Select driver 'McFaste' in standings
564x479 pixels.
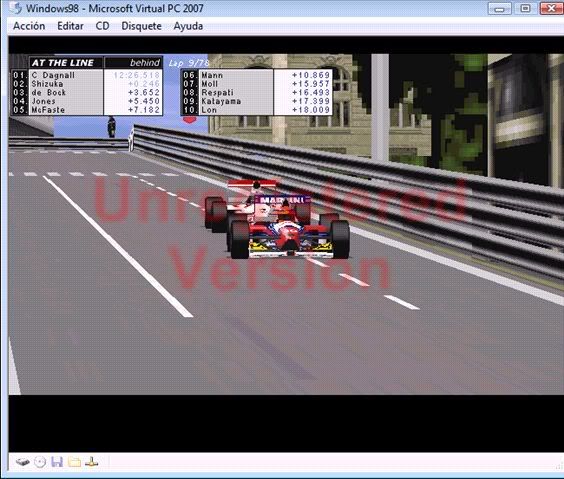(48, 110)
